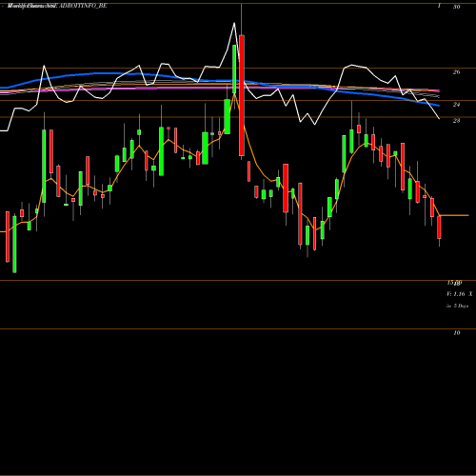476x476 pixels.
Task: Click the 'V: 1.16 X' volume text
Action: click(460, 294)
